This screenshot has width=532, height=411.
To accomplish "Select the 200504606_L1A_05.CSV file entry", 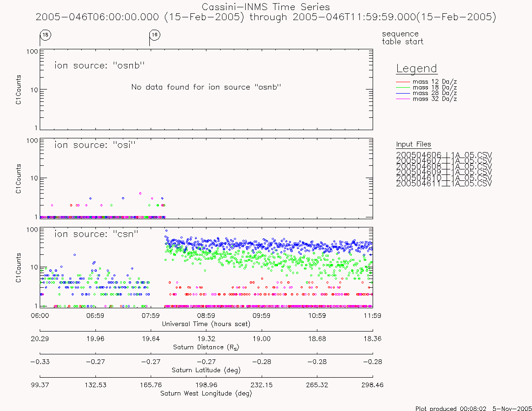I will click(444, 155).
